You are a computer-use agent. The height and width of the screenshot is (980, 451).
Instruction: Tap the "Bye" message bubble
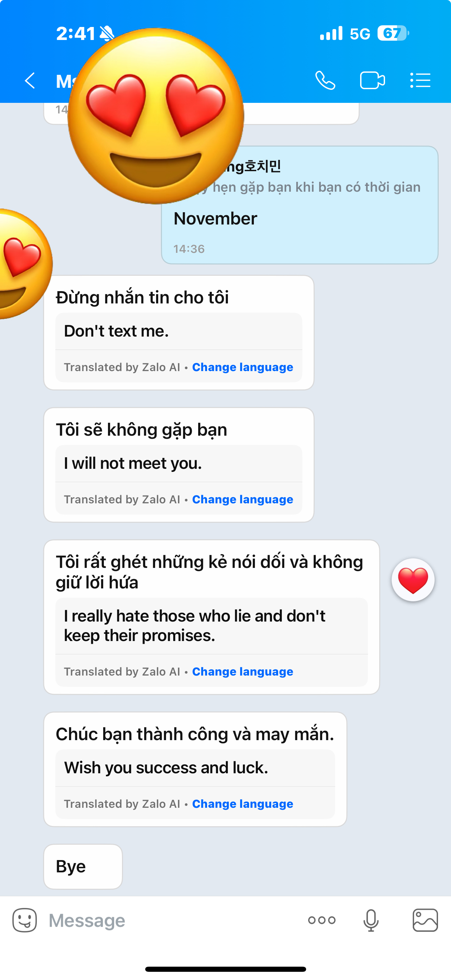tap(83, 866)
